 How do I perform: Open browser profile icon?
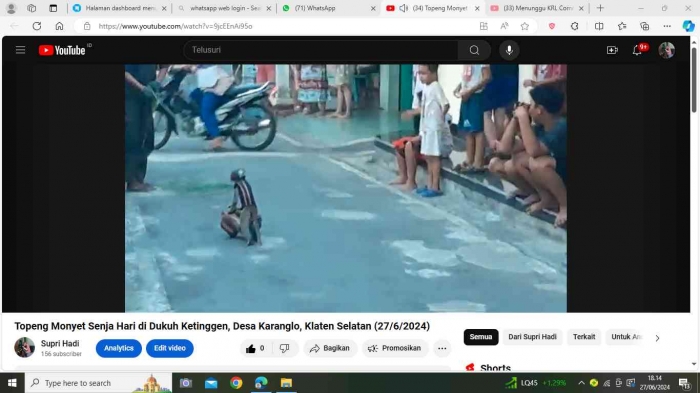point(11,8)
